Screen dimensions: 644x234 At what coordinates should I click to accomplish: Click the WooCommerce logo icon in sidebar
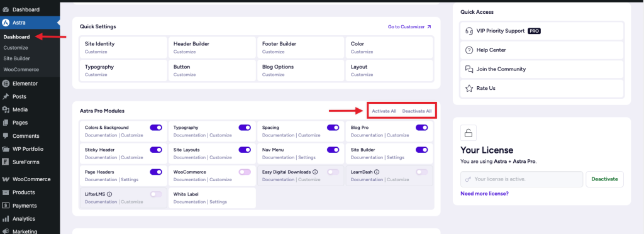pos(5,179)
